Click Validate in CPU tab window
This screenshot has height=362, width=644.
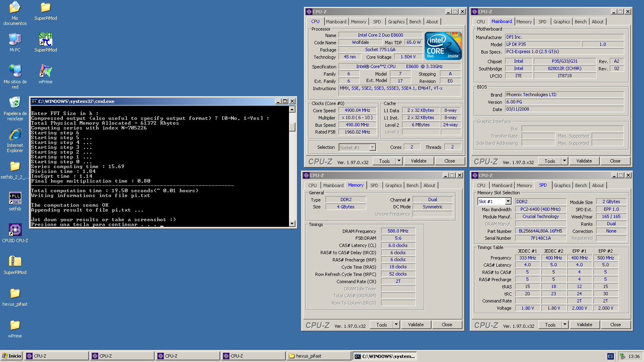point(419,161)
